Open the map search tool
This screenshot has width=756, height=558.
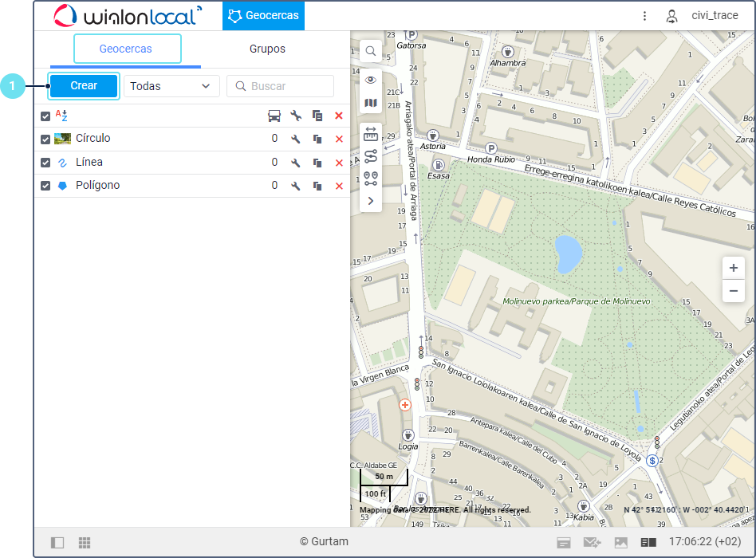pos(371,52)
